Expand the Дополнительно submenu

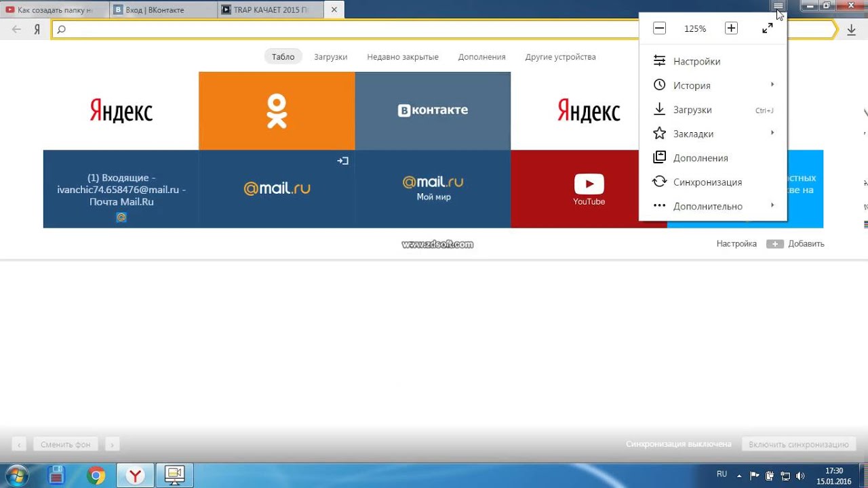713,206
